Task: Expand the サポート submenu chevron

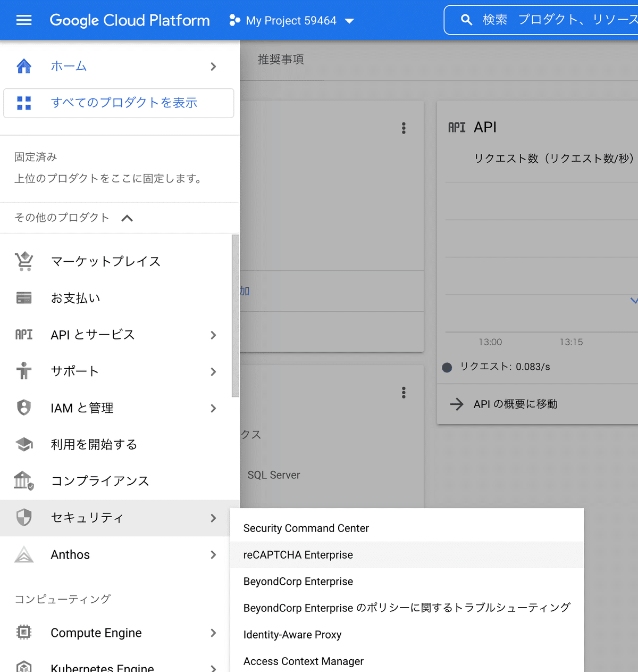Action: pyautogui.click(x=213, y=371)
